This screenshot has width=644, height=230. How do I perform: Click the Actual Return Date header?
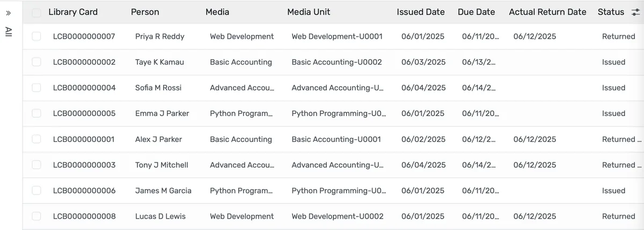[547, 12]
